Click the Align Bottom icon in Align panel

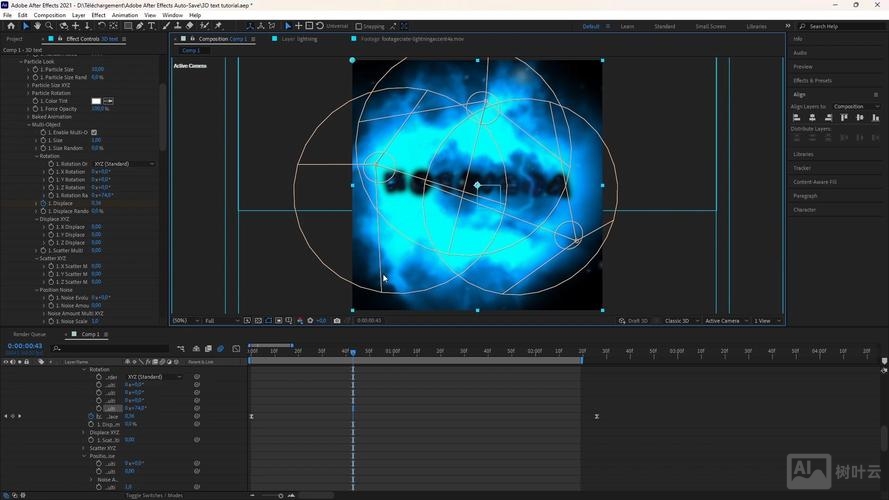(x=875, y=117)
